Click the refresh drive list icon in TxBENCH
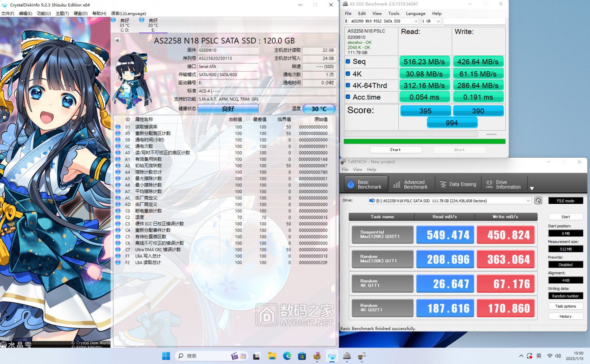Viewport: 590px width, 364px height. (538, 201)
